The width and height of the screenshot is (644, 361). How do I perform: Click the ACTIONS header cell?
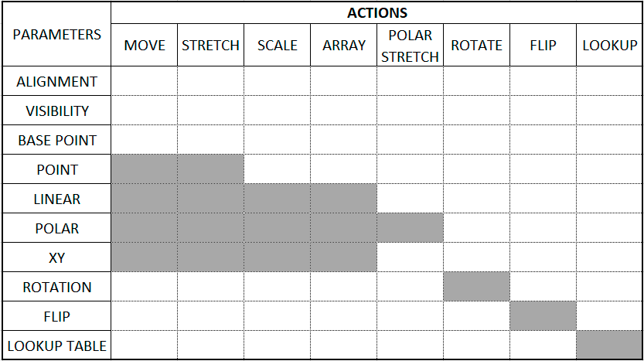pos(377,13)
